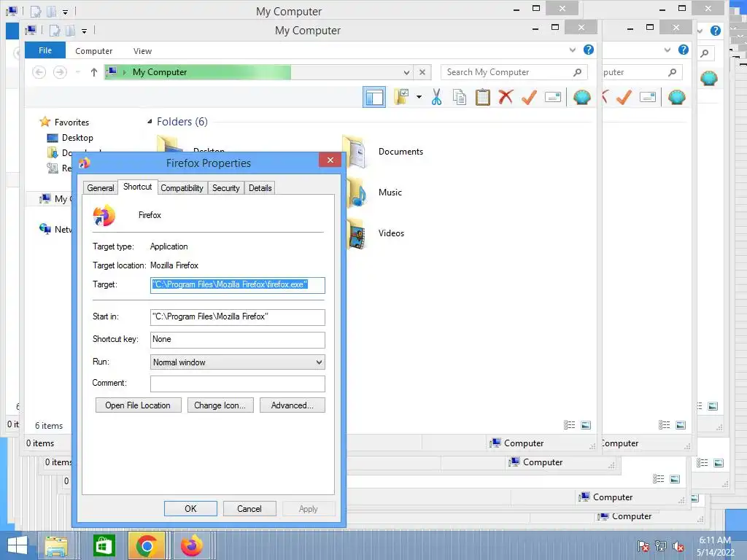Viewport: 747px width, 560px height.
Task: Switch to the Compatibility tab
Action: (182, 188)
